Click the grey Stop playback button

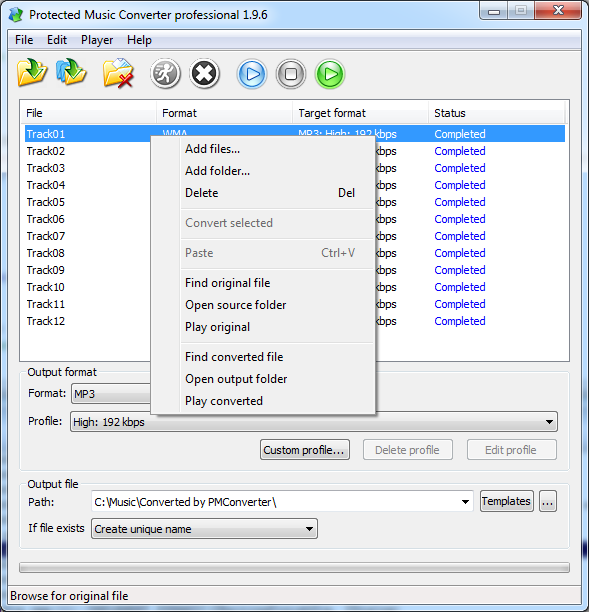(x=291, y=73)
